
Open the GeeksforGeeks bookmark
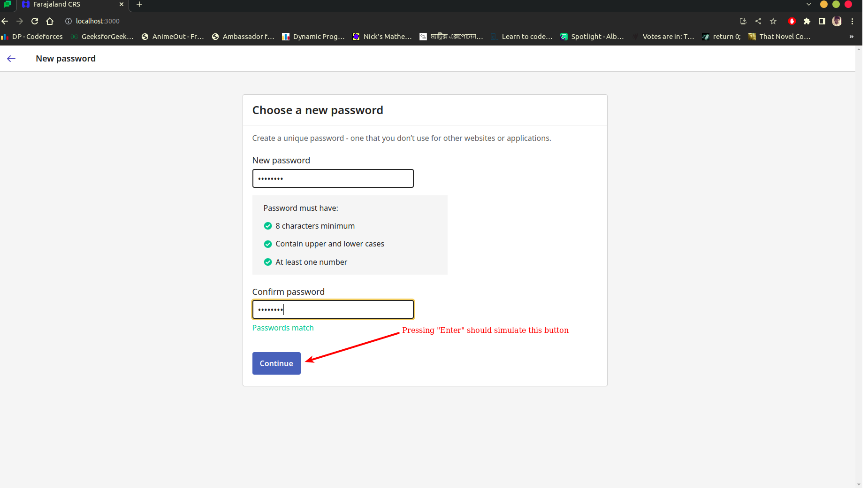coord(102,37)
